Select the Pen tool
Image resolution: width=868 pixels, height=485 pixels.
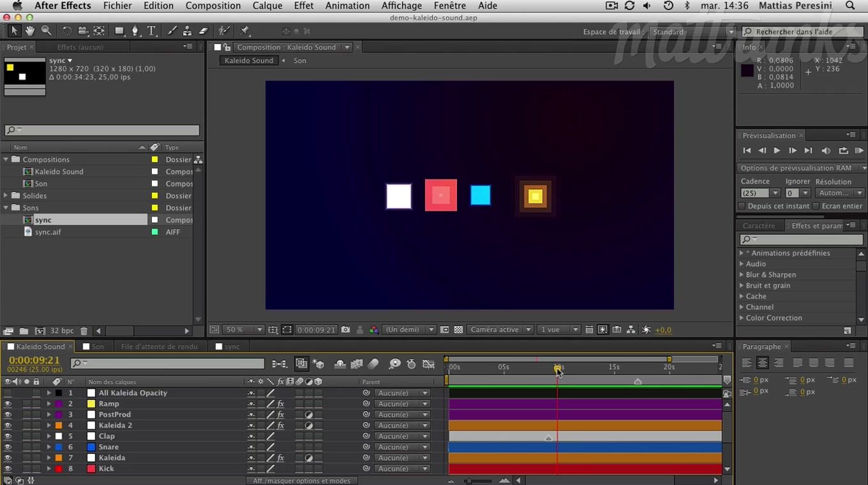pyautogui.click(x=135, y=31)
